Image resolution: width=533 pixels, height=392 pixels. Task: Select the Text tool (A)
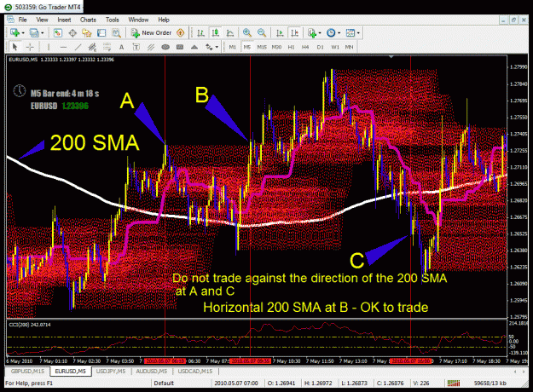(121, 47)
